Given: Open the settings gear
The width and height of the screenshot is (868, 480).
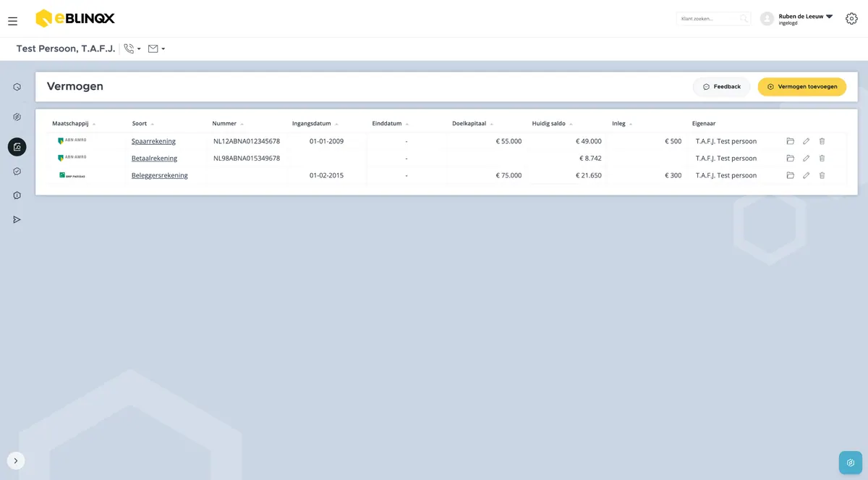Looking at the screenshot, I should tap(851, 19).
